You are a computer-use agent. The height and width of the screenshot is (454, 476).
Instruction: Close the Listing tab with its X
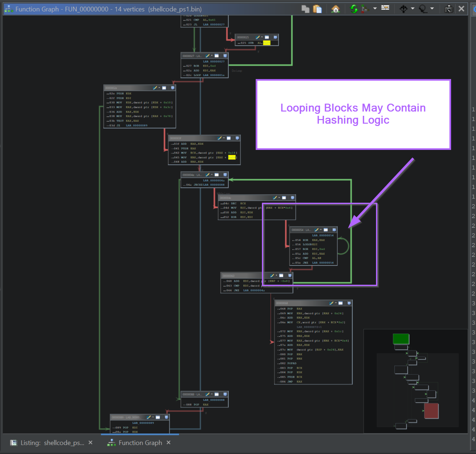coord(90,443)
